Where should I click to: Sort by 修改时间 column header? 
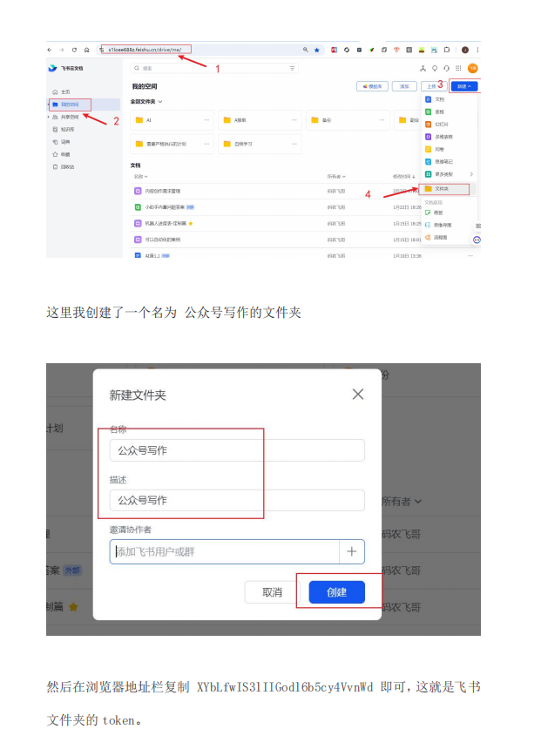[404, 177]
